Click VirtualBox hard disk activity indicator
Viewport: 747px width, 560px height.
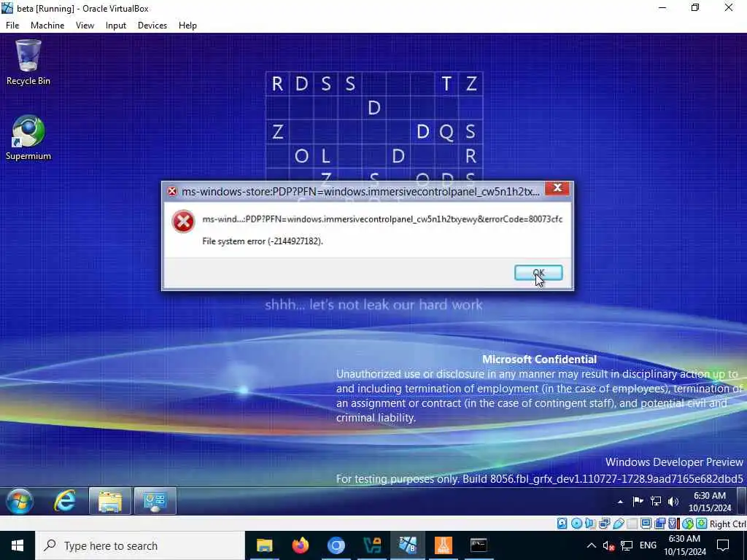pyautogui.click(x=562, y=524)
